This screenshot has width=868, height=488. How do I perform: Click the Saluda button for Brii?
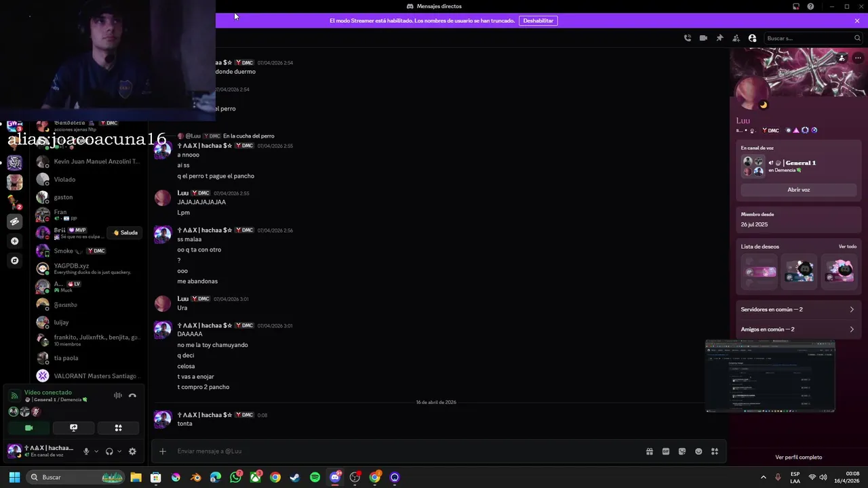point(125,232)
